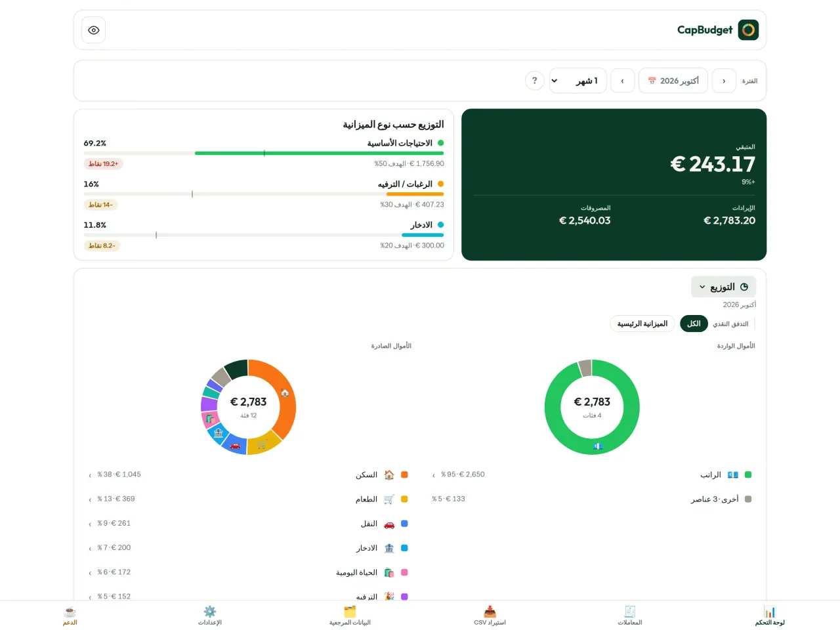This screenshot has width=840, height=630.
Task: Click the car icon beside النقل legend
Action: click(389, 524)
